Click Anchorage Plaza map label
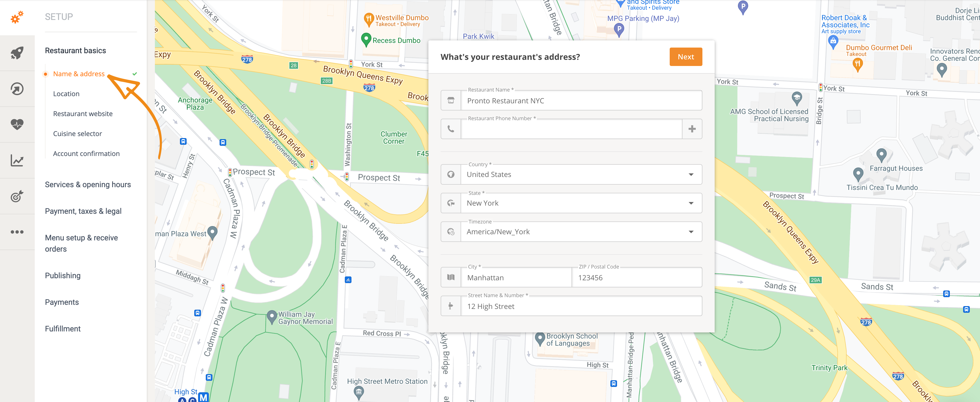The width and height of the screenshot is (980, 402). pyautogui.click(x=195, y=104)
